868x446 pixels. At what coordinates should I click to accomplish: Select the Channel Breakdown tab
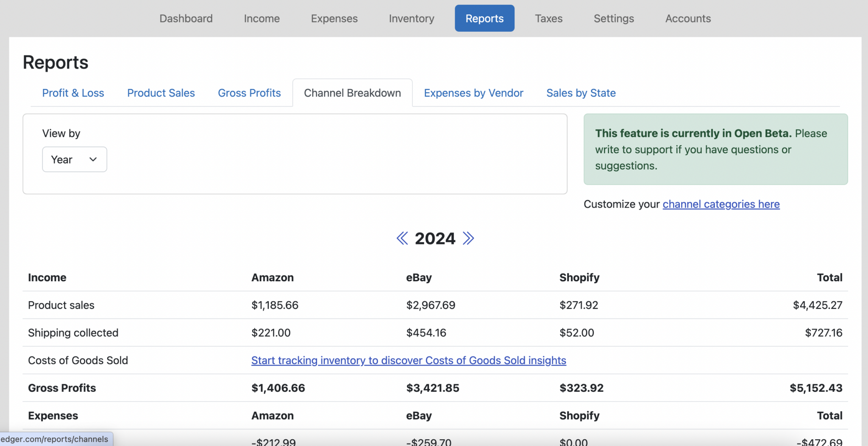point(352,93)
